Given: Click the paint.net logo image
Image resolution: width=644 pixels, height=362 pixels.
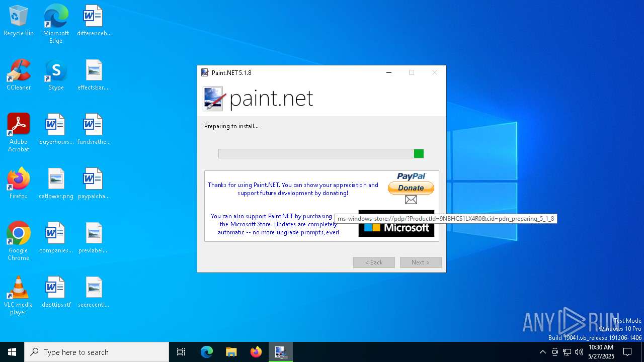Looking at the screenshot, I should click(258, 99).
